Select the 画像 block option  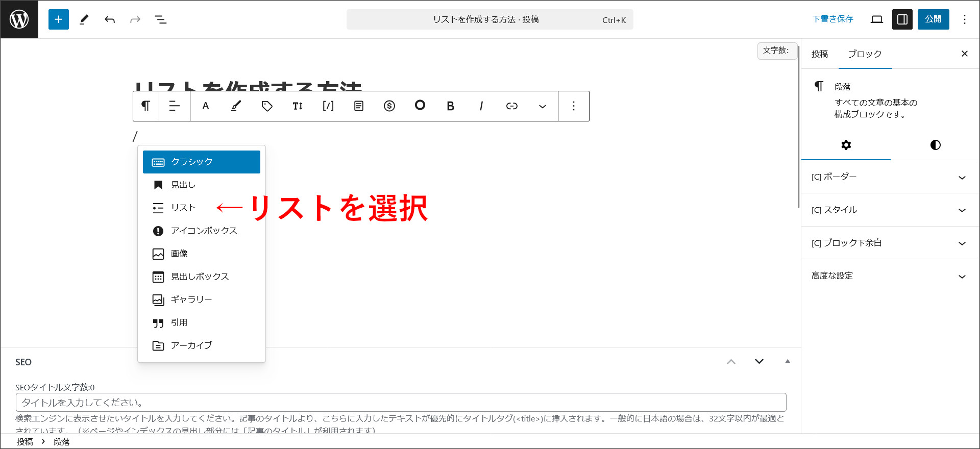click(x=202, y=254)
